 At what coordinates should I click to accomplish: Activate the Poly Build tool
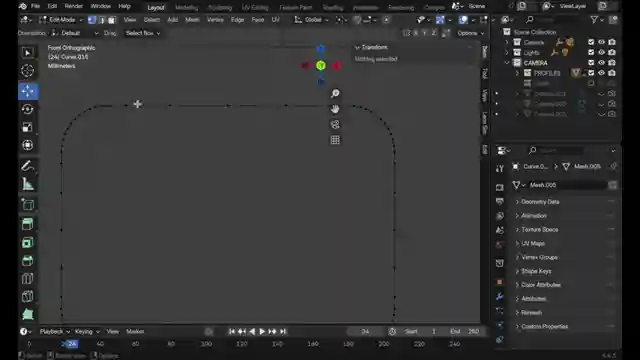click(x=27, y=314)
